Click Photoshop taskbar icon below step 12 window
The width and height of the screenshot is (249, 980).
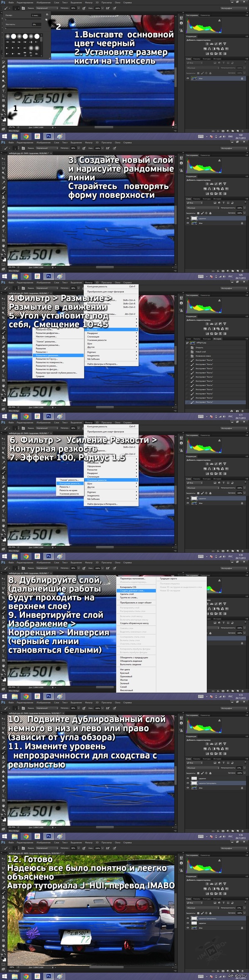48,976
